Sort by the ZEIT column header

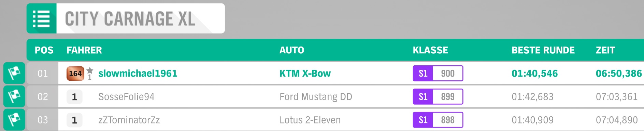pyautogui.click(x=605, y=50)
